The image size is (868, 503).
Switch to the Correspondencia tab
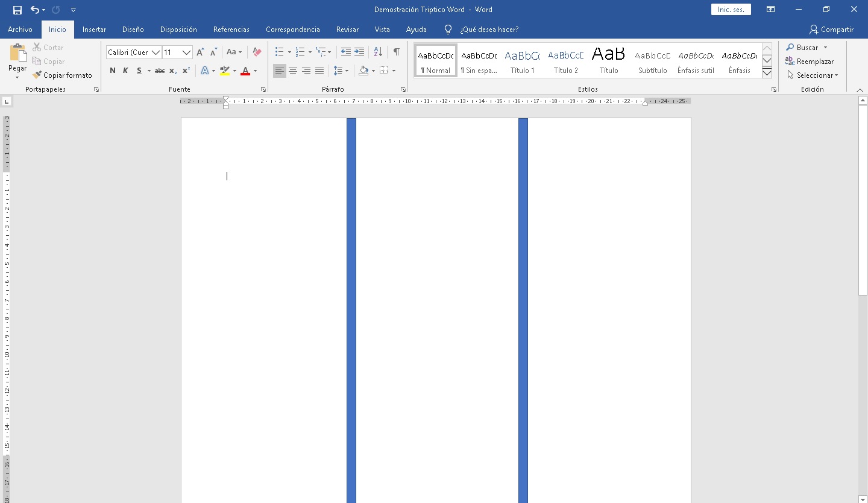point(292,30)
